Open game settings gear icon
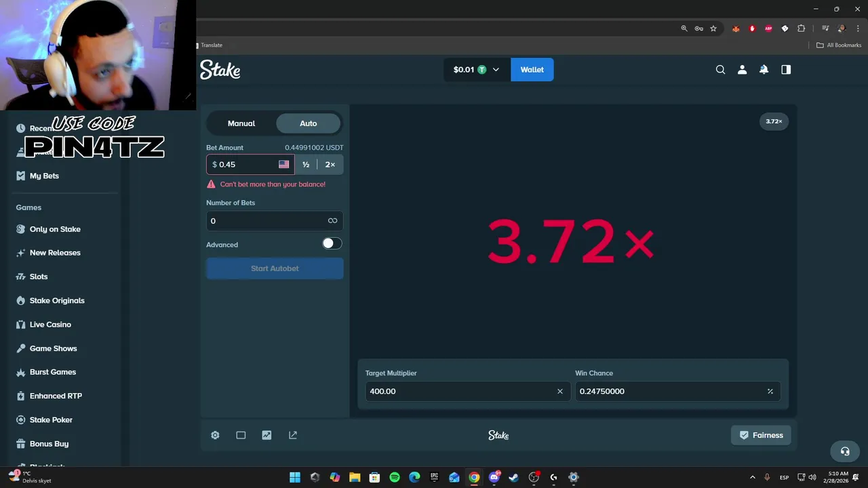This screenshot has width=868, height=488. coord(215,435)
